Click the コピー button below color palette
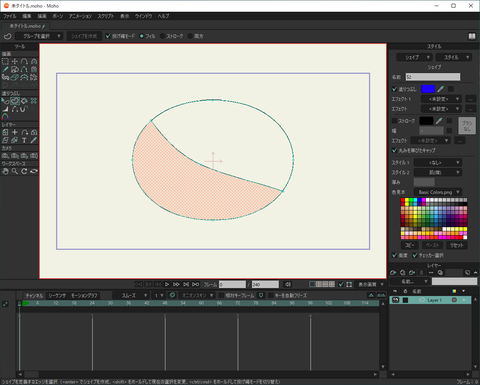The height and width of the screenshot is (385, 480). pyautogui.click(x=410, y=245)
